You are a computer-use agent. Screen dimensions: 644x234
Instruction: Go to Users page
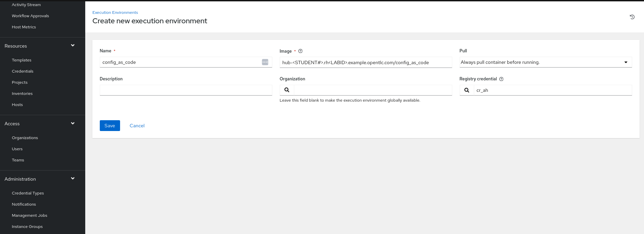(17, 149)
